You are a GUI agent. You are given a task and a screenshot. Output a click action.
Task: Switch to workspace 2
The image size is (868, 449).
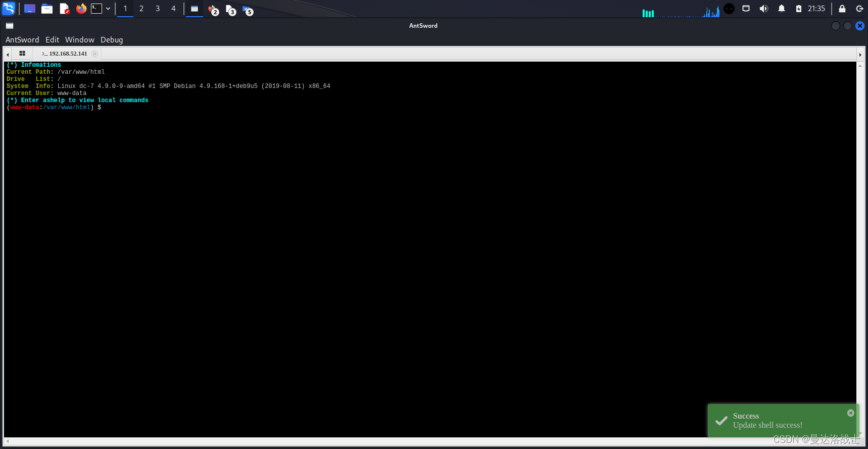[141, 9]
